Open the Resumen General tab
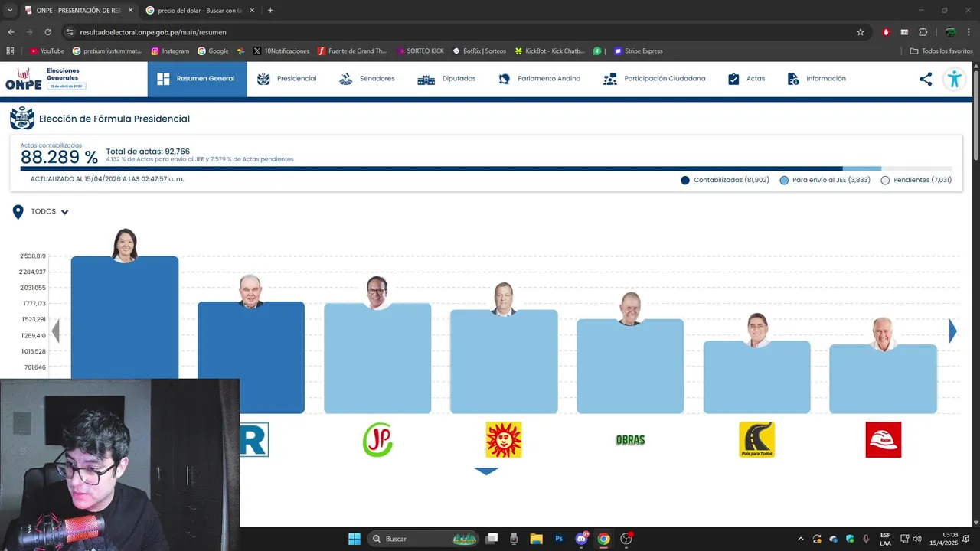 pos(197,79)
